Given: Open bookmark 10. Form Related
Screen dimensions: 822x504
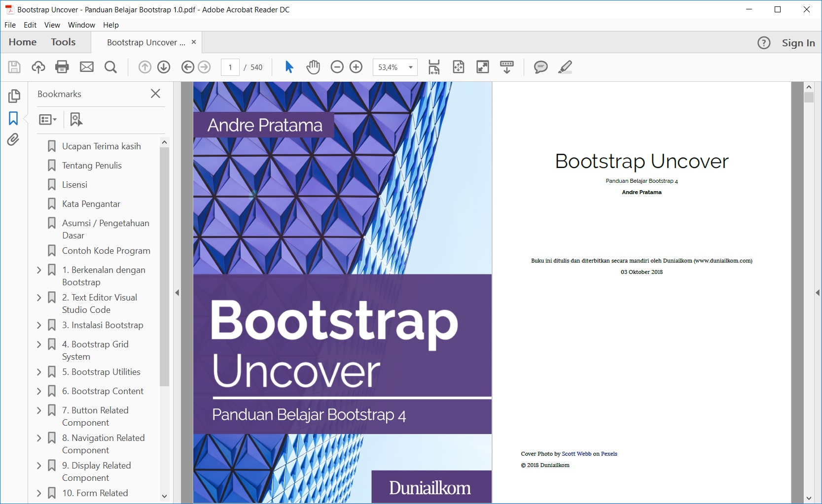Looking at the screenshot, I should 95,493.
